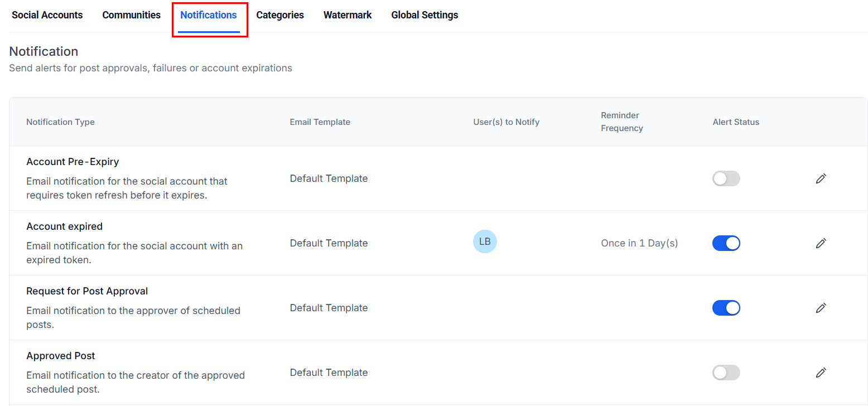
Task: Open the Communities tab
Action: click(131, 15)
